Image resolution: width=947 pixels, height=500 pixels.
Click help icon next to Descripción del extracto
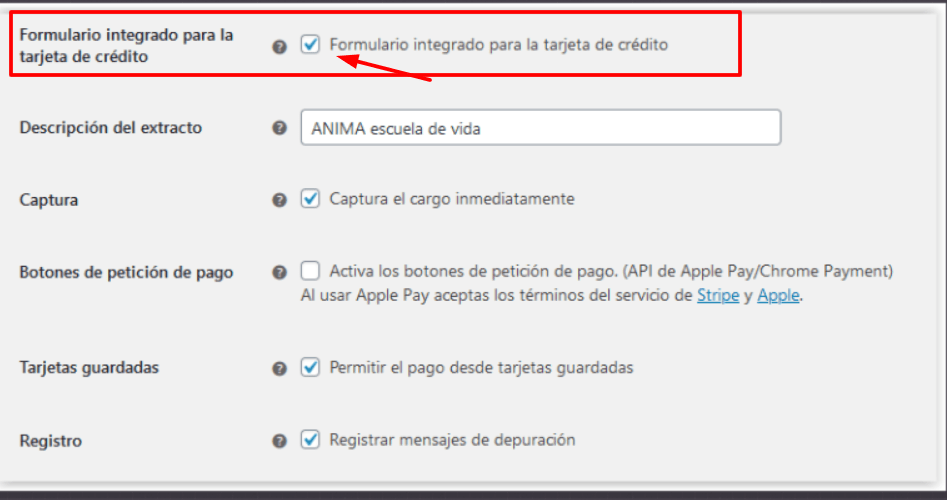[x=279, y=127]
